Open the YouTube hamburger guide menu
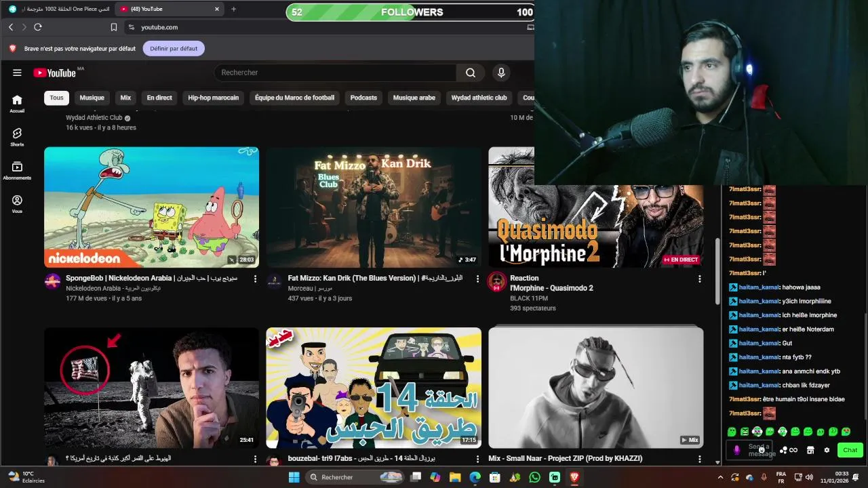 click(x=17, y=73)
